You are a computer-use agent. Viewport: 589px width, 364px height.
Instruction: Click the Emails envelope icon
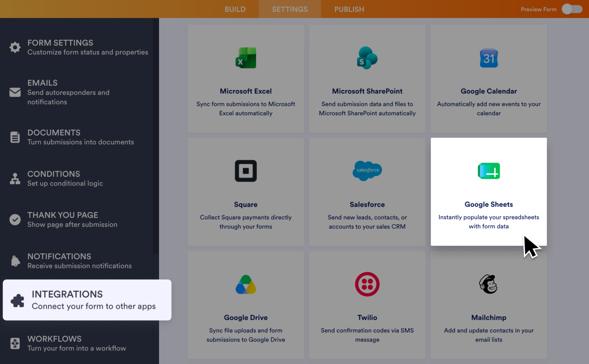click(15, 92)
